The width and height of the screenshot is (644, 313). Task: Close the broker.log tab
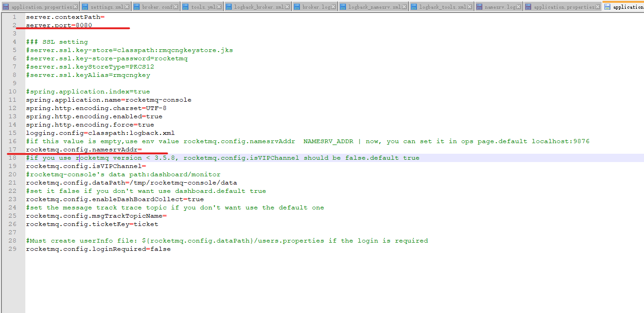[x=334, y=7]
